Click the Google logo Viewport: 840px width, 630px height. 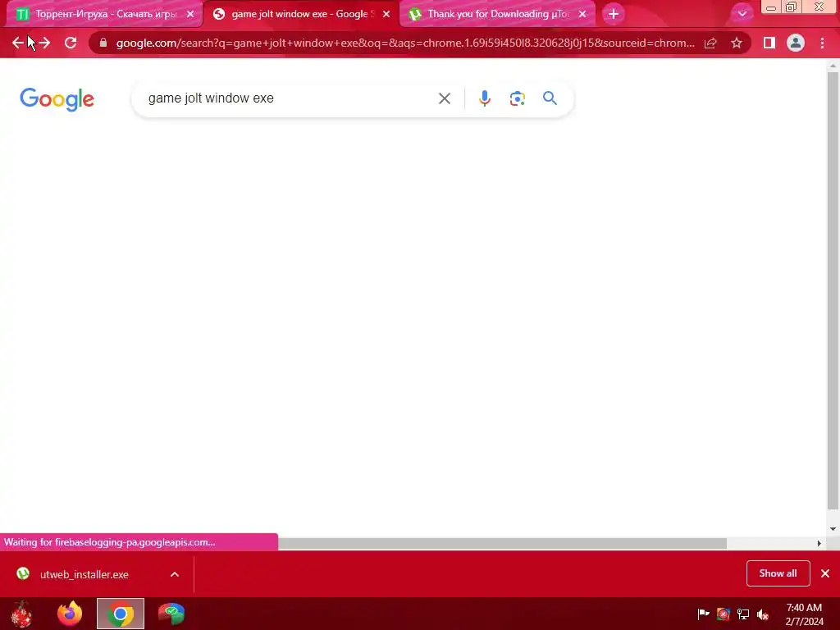point(57,99)
